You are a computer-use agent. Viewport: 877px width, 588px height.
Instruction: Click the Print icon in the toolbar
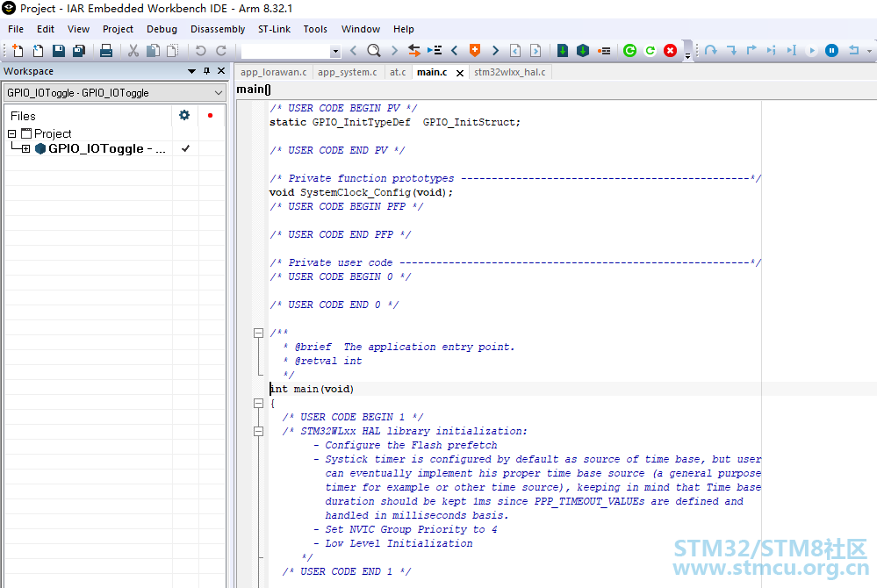pyautogui.click(x=105, y=51)
